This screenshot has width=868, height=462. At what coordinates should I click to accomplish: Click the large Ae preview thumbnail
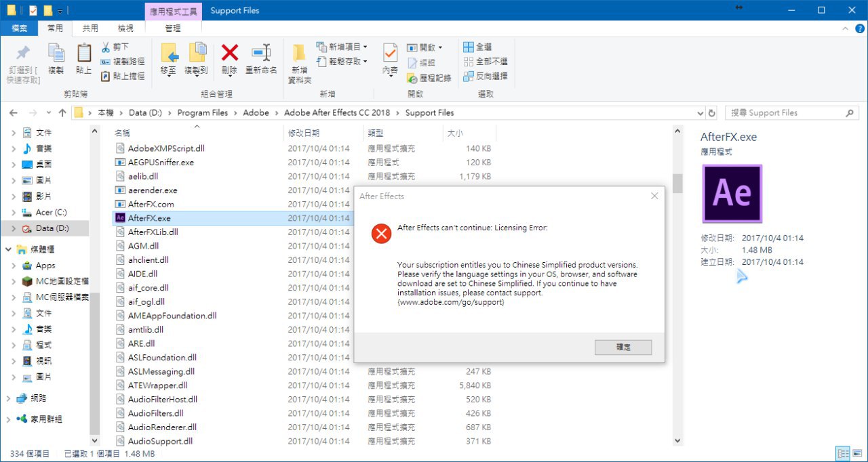click(x=732, y=194)
